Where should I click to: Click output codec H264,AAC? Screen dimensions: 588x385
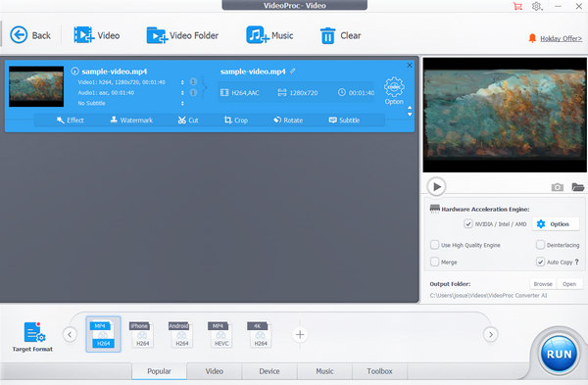point(240,93)
